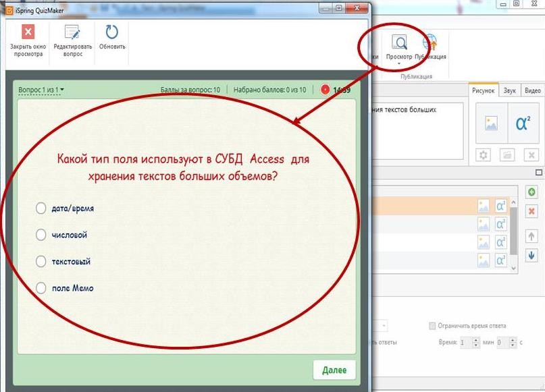The width and height of the screenshot is (545, 392).
Task: Click the minutes stepper after Время
Action: (476, 343)
